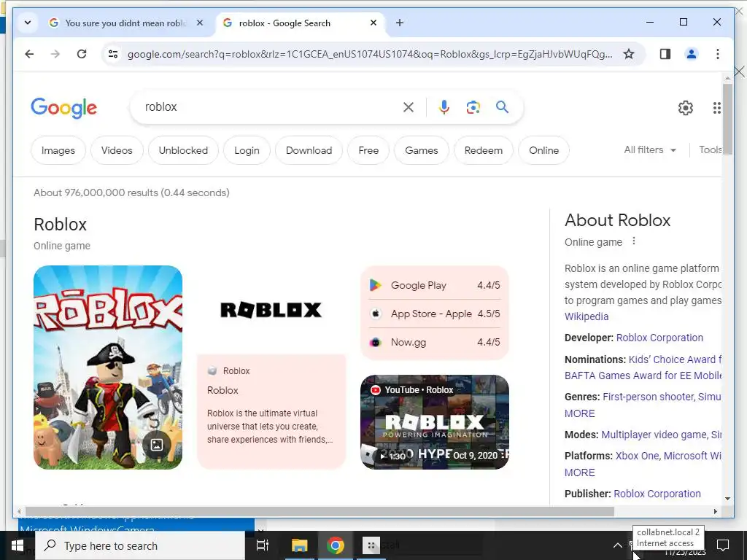Screen dimensions: 747x560
Task: Open Google Play 4.4/5 rating
Action: (435, 285)
